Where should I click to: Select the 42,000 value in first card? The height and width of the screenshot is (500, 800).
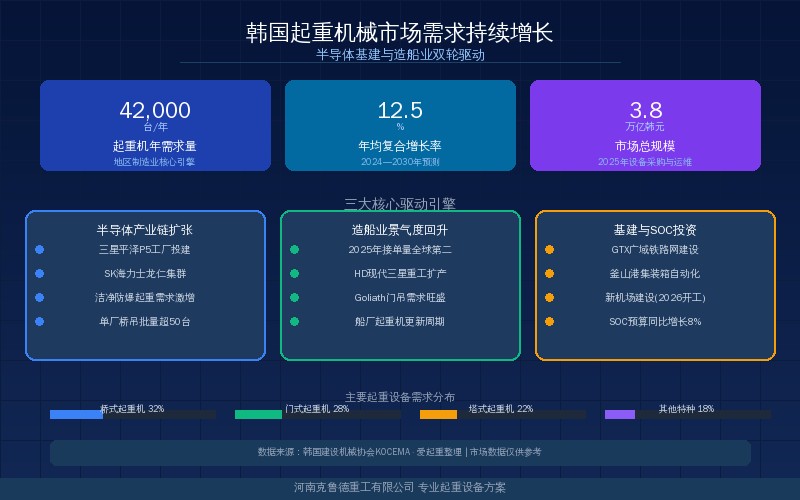[x=155, y=110]
